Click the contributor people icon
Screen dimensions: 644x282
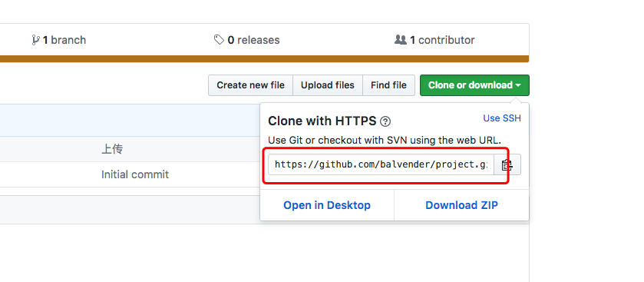[x=401, y=40]
